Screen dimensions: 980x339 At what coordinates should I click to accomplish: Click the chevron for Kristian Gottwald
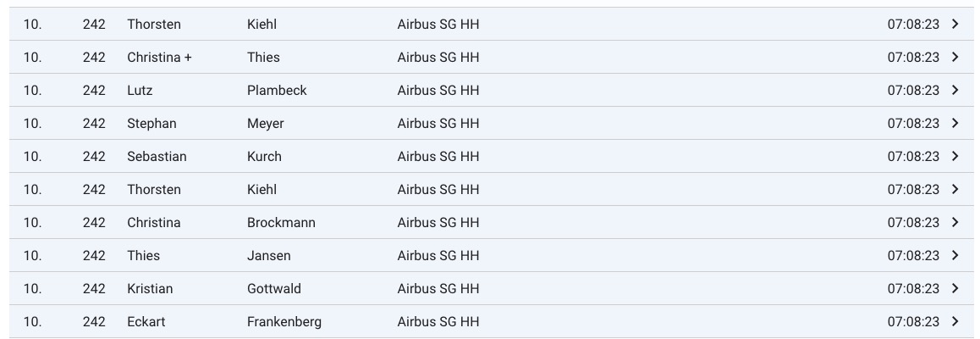pos(955,289)
